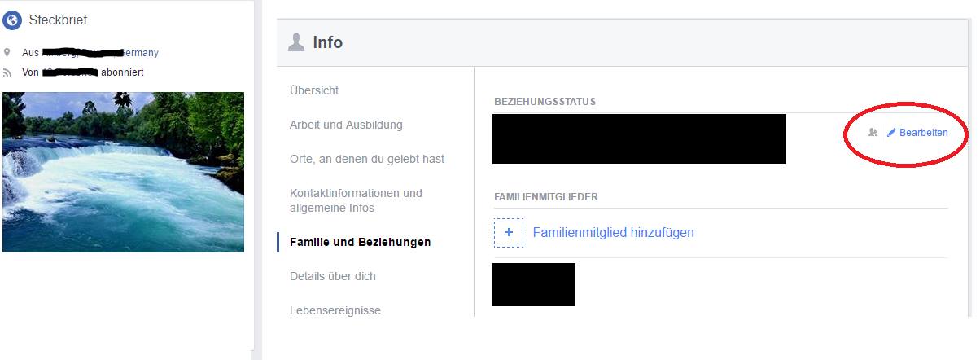The height and width of the screenshot is (360, 980).
Task: Click the pencil edit icon
Action: (x=891, y=132)
